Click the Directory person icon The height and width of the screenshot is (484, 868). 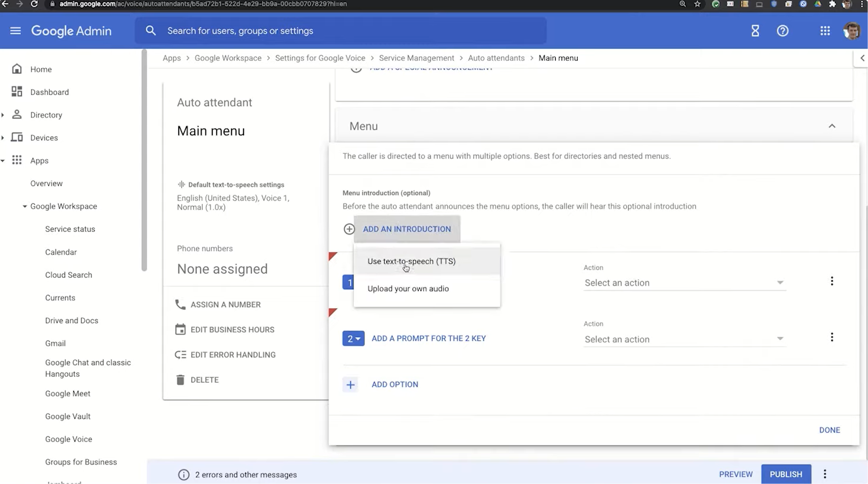(17, 115)
